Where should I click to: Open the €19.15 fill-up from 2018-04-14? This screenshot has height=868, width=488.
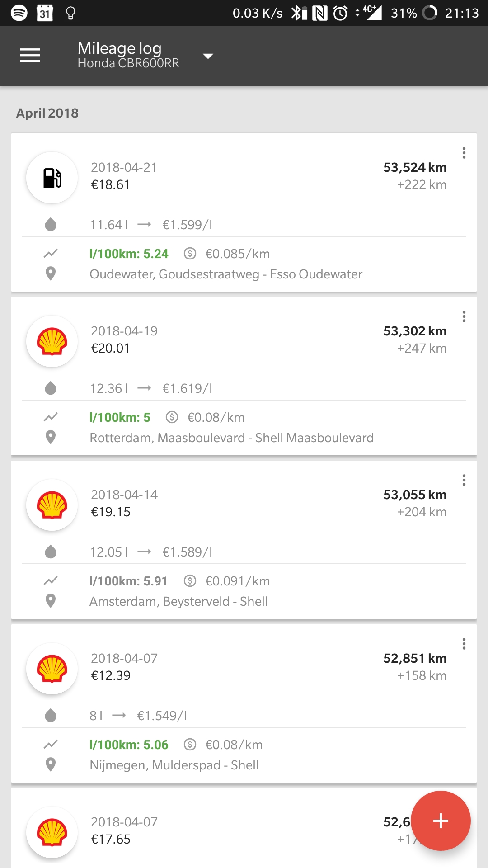tap(111, 512)
